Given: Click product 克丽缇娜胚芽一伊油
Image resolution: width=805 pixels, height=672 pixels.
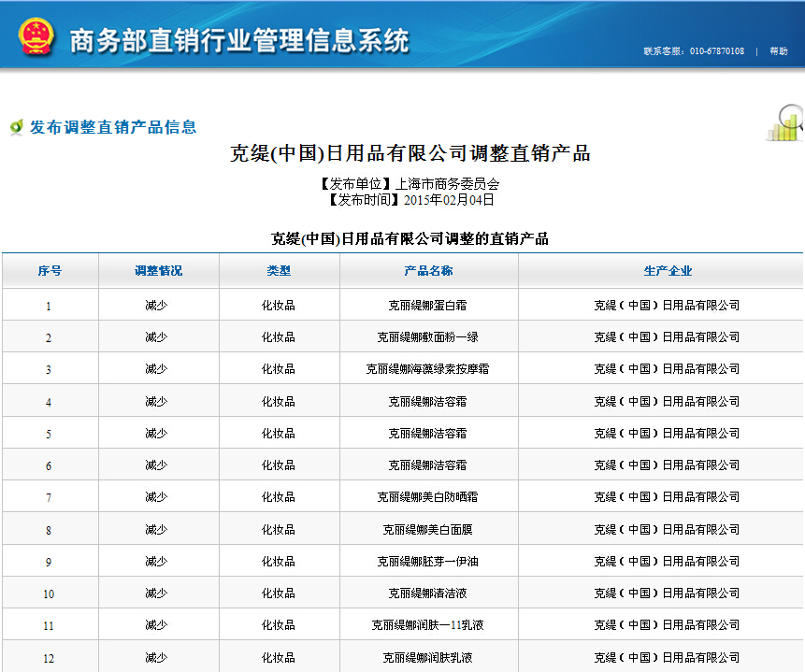Looking at the screenshot, I should coord(427,562).
